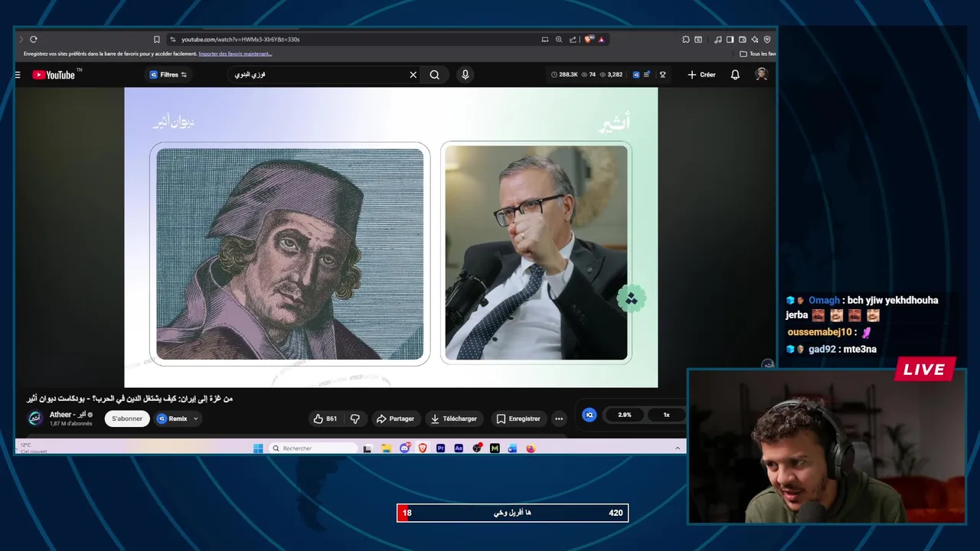Toggle the browser sidebar panel icon
Screen dimensions: 980x551
point(730,39)
